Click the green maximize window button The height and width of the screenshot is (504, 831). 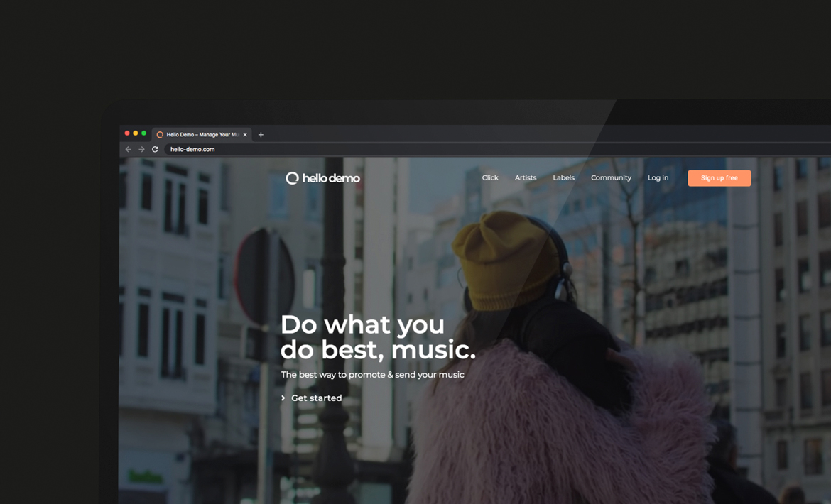coord(143,133)
